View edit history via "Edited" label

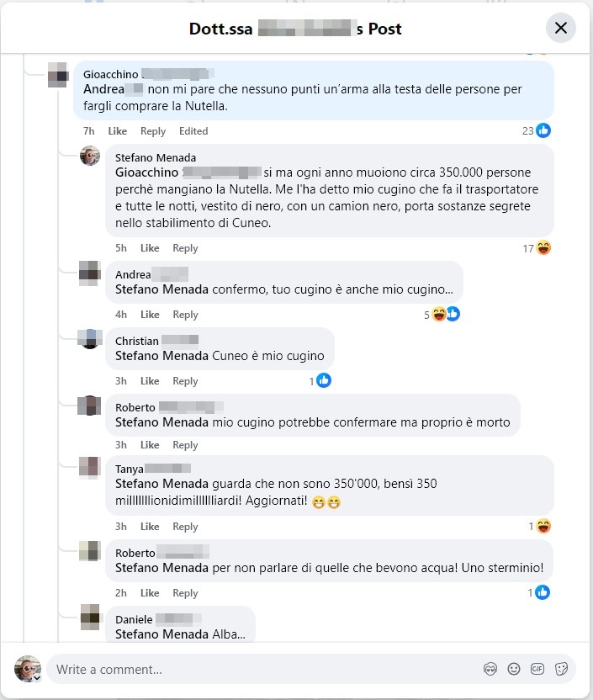coord(193,131)
